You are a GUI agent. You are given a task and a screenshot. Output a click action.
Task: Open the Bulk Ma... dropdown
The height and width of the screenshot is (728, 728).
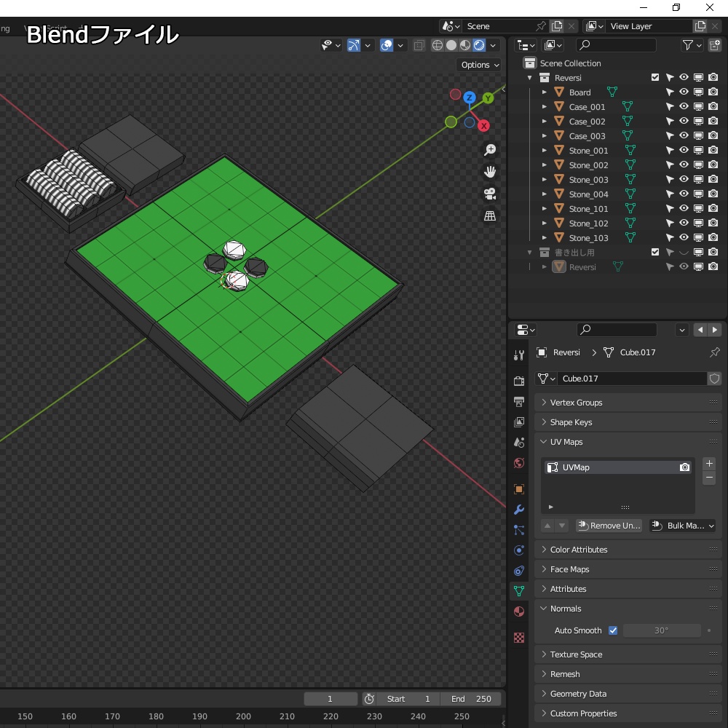pyautogui.click(x=682, y=526)
